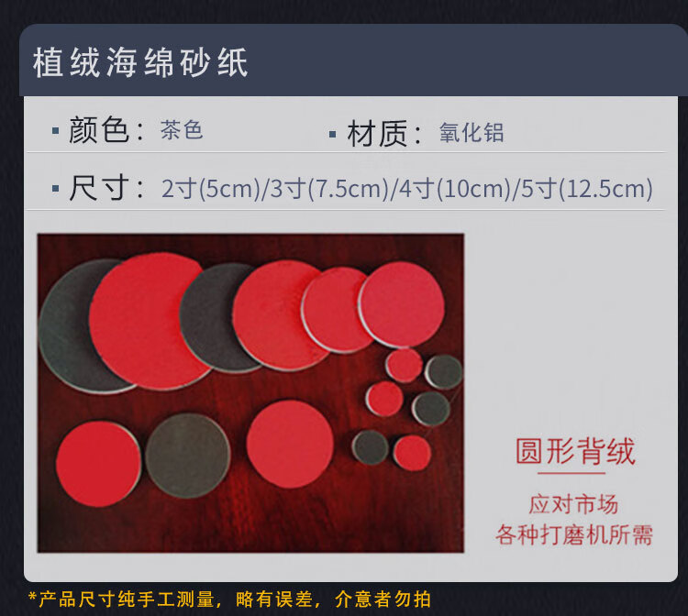
Task: Click the 3寸(7.5cm) size option
Action: click(329, 189)
